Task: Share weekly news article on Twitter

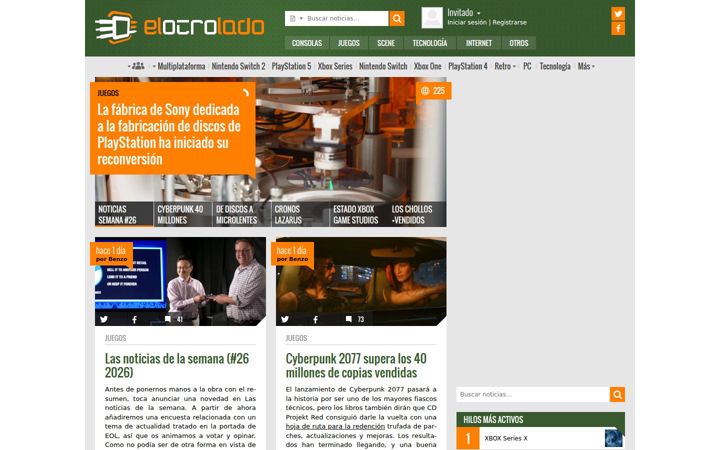Action: [104, 319]
